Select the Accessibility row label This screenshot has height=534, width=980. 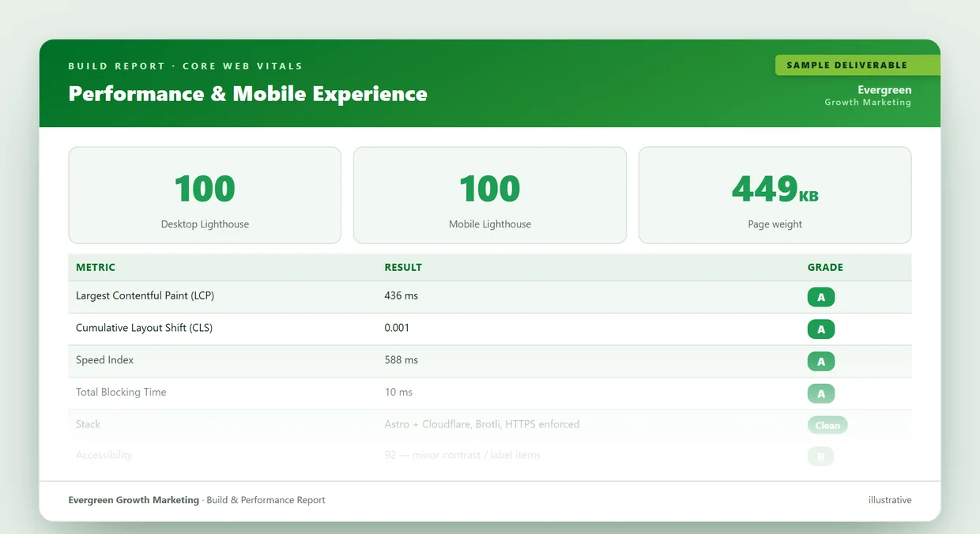coord(104,455)
